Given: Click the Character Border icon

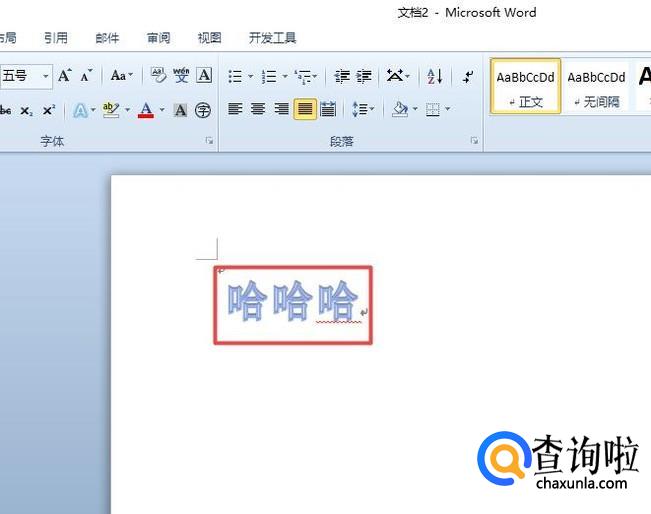Looking at the screenshot, I should (x=204, y=76).
